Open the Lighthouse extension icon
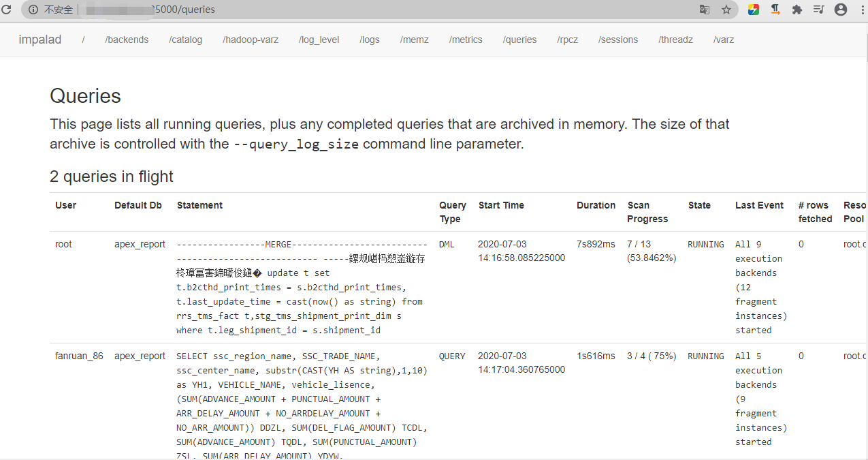 (x=753, y=10)
